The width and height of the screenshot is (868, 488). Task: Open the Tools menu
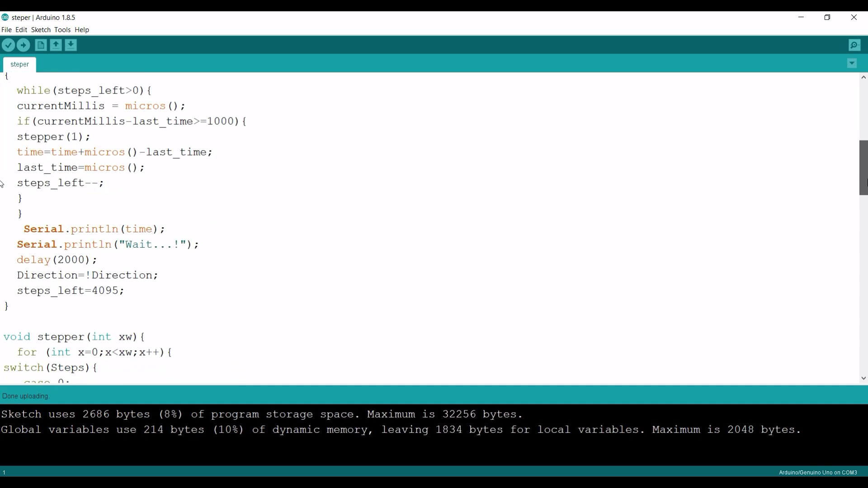tap(62, 30)
